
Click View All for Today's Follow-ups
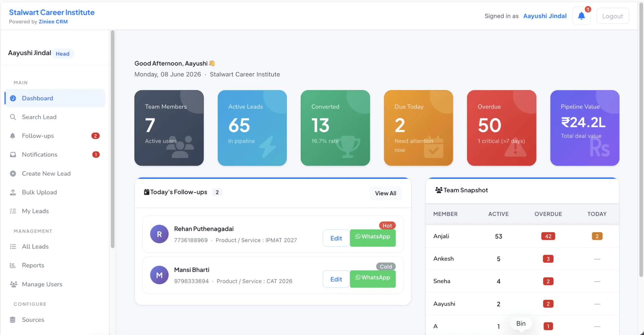(386, 193)
